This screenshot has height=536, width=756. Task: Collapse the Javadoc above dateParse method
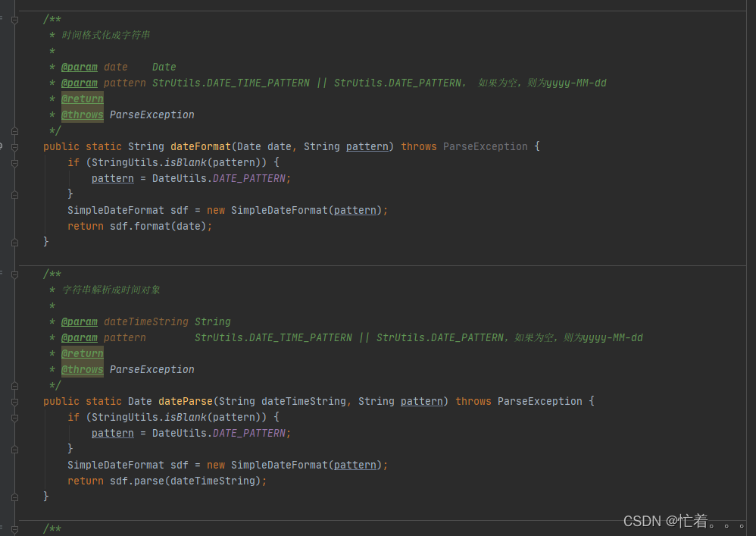(x=15, y=275)
